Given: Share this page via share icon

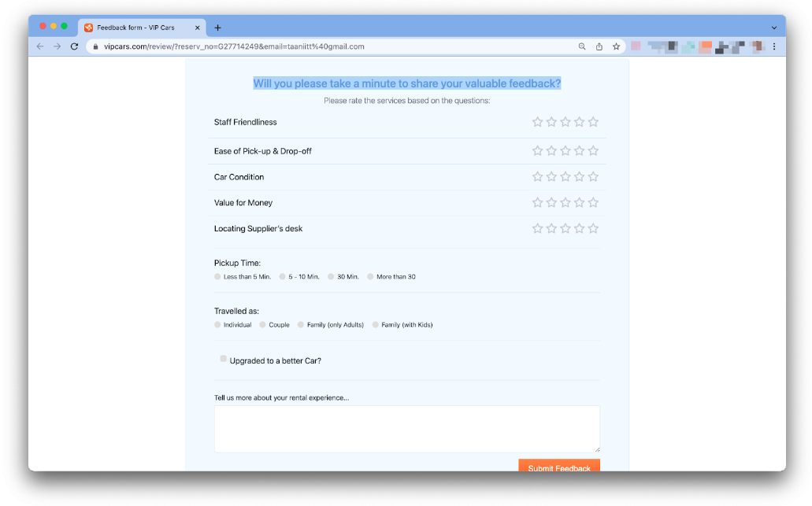Looking at the screenshot, I should 599,46.
